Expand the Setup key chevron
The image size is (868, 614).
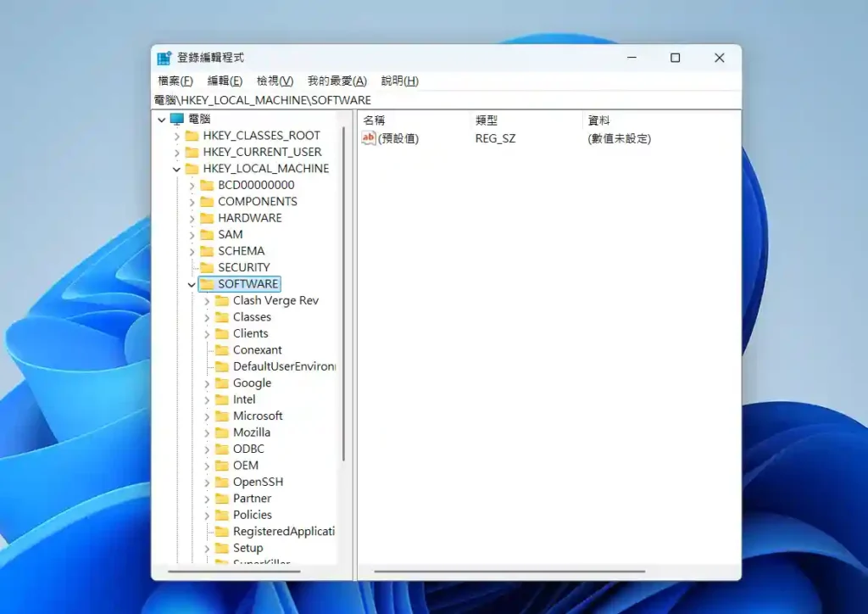pos(207,549)
